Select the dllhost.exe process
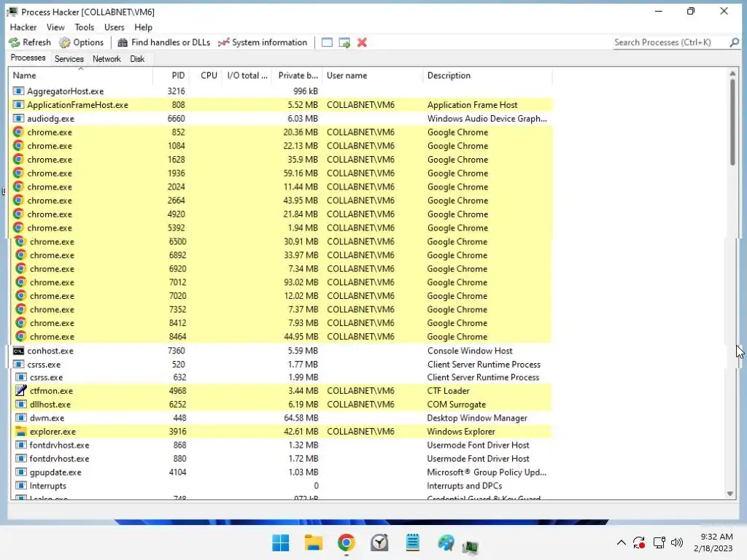The width and height of the screenshot is (747, 560). tap(281, 404)
